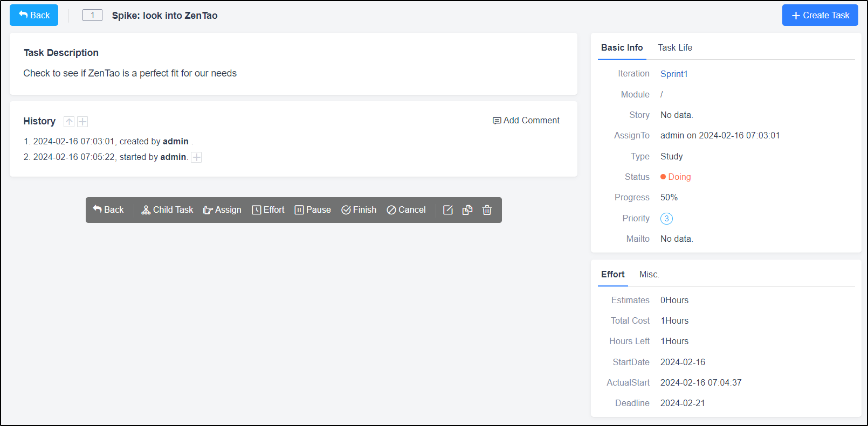
Task: Click the Create Task button
Action: pos(820,15)
